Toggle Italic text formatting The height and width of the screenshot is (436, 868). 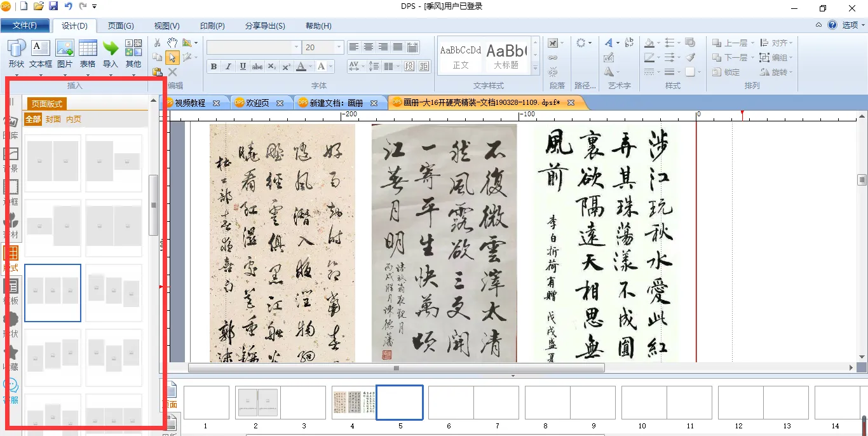point(228,67)
